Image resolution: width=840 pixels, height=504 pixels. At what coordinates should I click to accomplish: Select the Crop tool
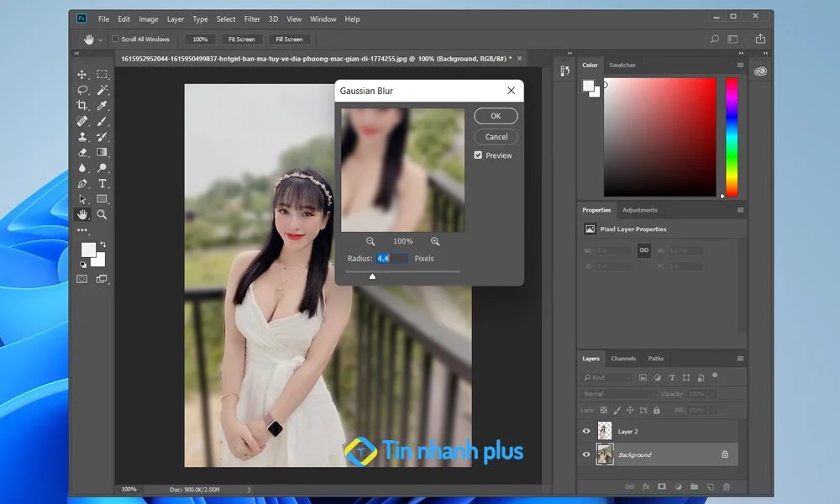(x=82, y=105)
